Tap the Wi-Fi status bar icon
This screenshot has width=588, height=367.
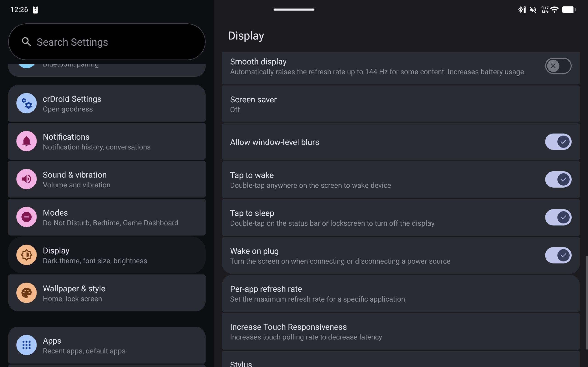click(x=554, y=10)
